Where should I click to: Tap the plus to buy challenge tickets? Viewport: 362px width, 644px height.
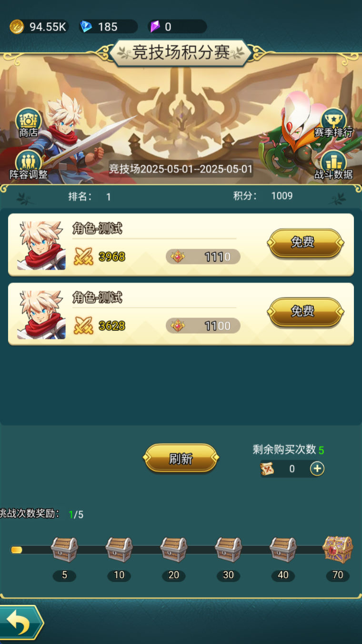[317, 469]
